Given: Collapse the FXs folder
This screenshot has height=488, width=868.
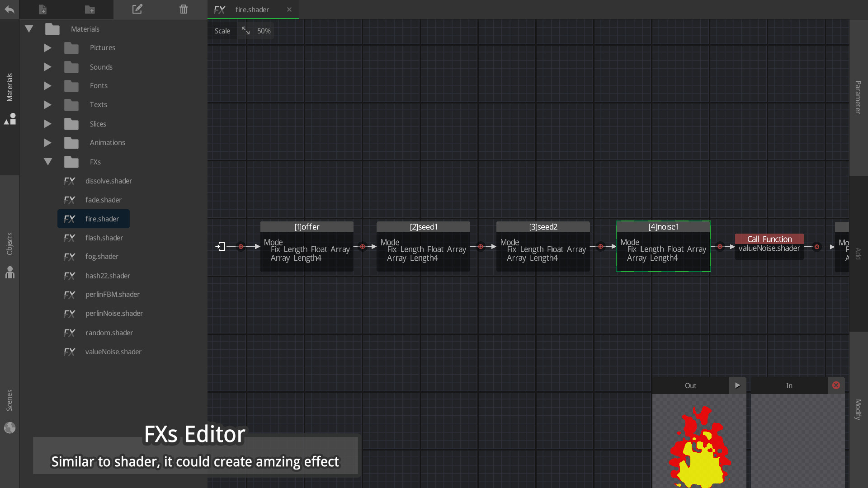Looking at the screenshot, I should pos(47,162).
